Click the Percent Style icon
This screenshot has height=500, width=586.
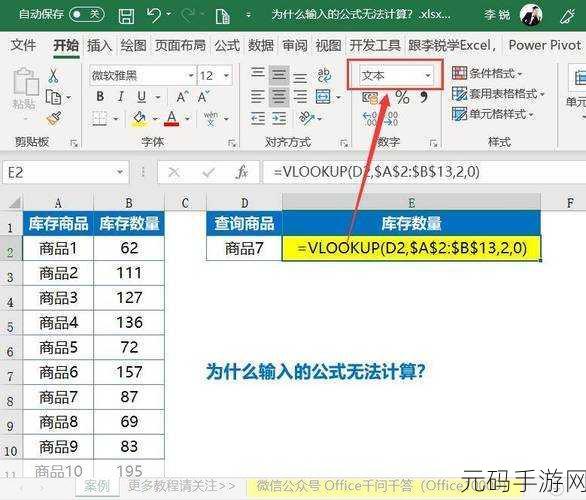click(x=402, y=97)
